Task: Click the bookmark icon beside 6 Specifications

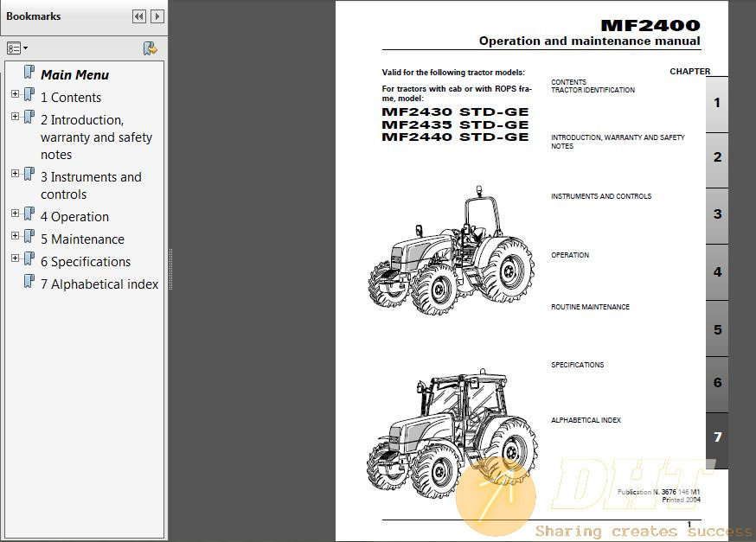Action: click(x=29, y=258)
